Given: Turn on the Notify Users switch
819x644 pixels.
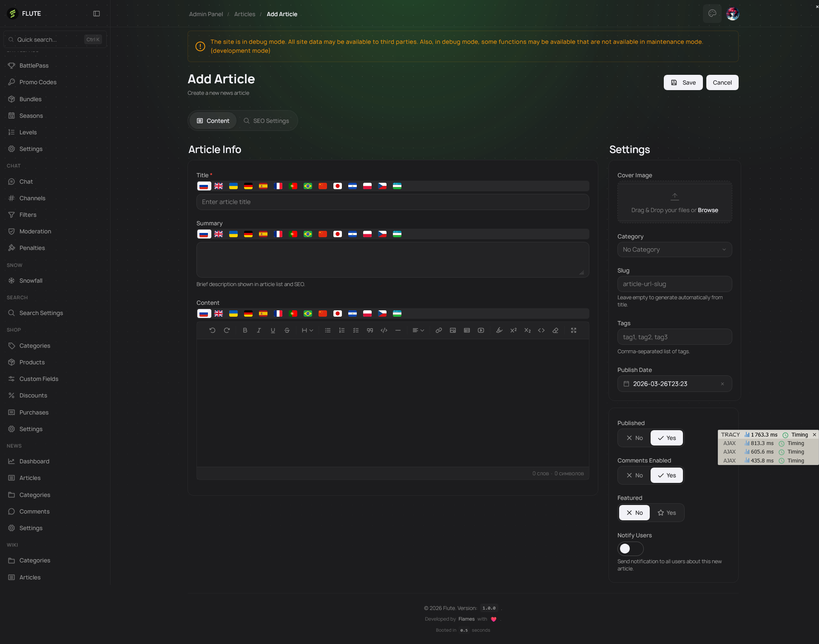Looking at the screenshot, I should 630,549.
